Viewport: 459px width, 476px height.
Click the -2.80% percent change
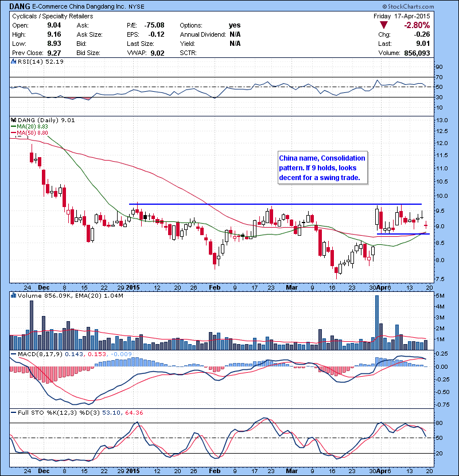(417, 25)
